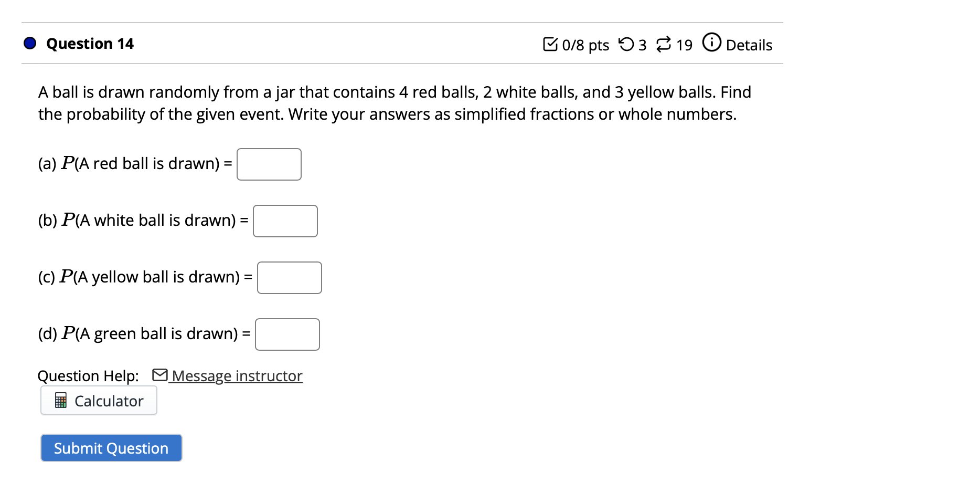
Task: Click the Calculator button
Action: pyautogui.click(x=99, y=400)
